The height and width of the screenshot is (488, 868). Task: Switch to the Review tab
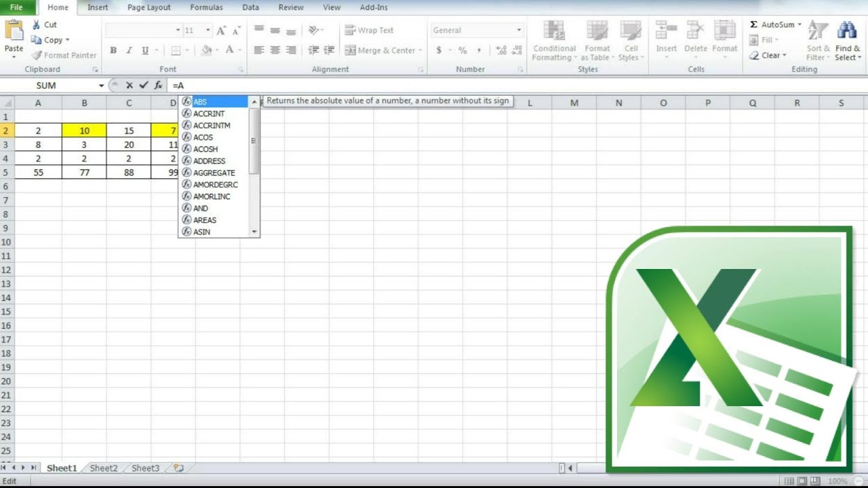pos(291,7)
